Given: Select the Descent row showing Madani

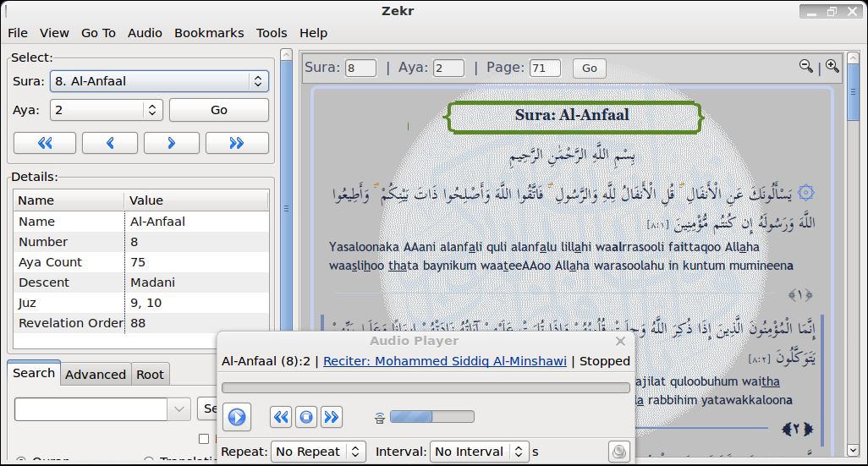Looking at the screenshot, I should tap(141, 282).
